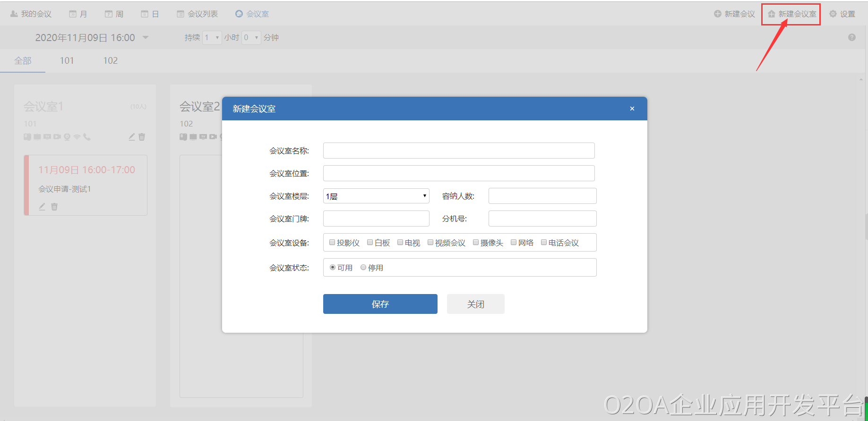Tick the 电话会议 checkbox

[544, 243]
